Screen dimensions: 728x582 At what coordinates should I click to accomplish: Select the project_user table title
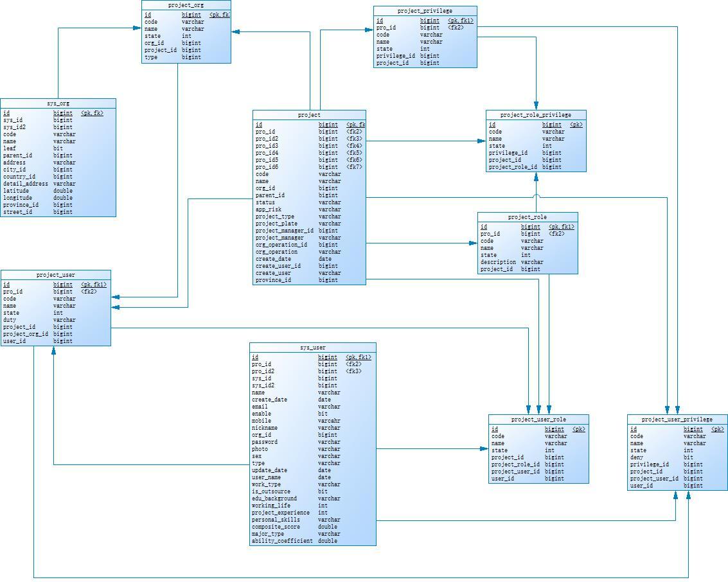(55, 275)
